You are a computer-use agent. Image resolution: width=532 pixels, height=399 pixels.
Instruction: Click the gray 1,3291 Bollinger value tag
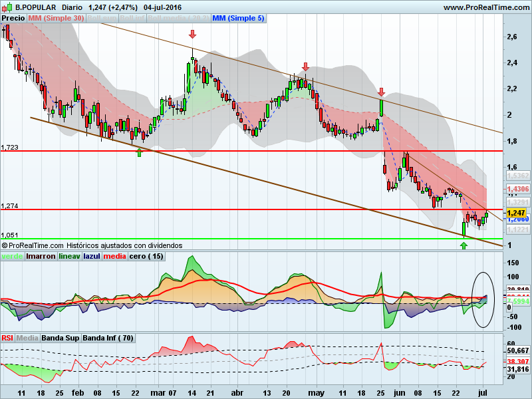[518, 203]
